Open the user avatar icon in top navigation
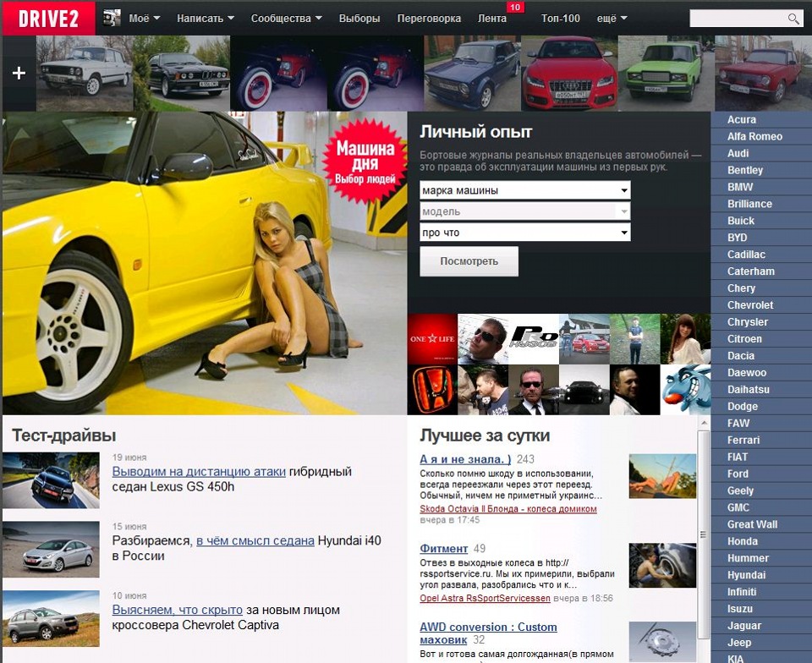Viewport: 812px width, 663px height. tap(112, 18)
